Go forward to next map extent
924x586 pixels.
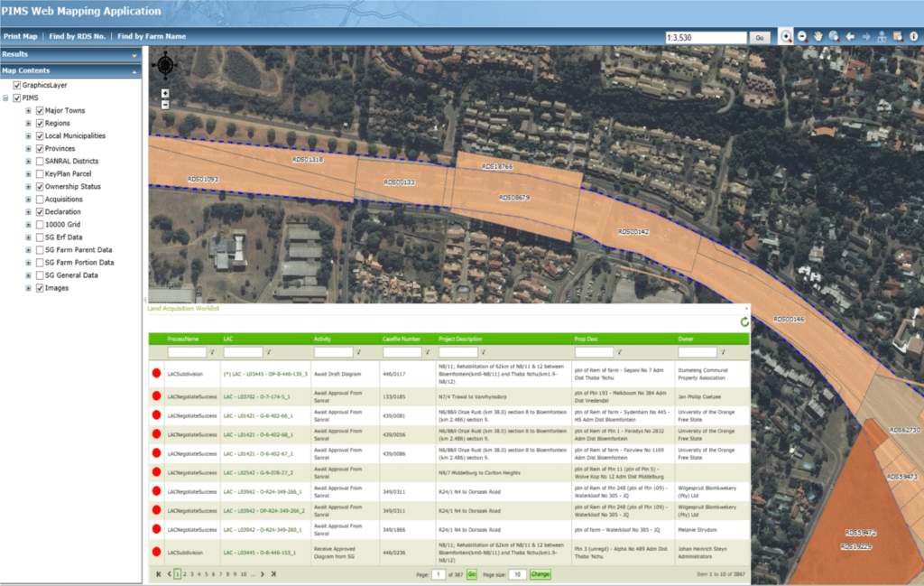(865, 36)
